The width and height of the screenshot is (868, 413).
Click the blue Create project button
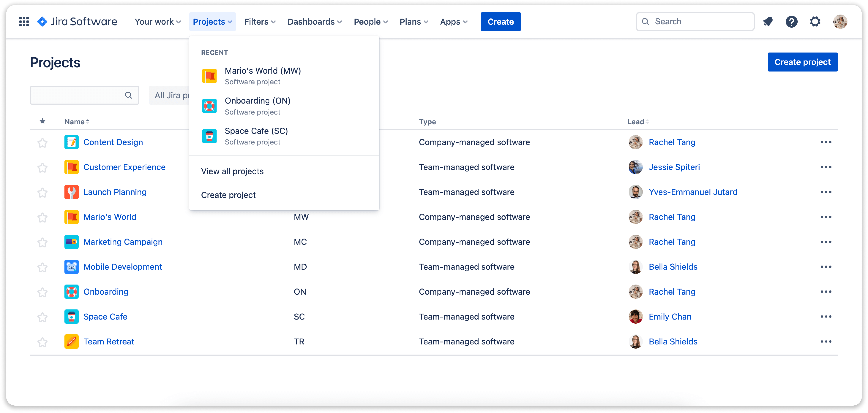tap(802, 62)
